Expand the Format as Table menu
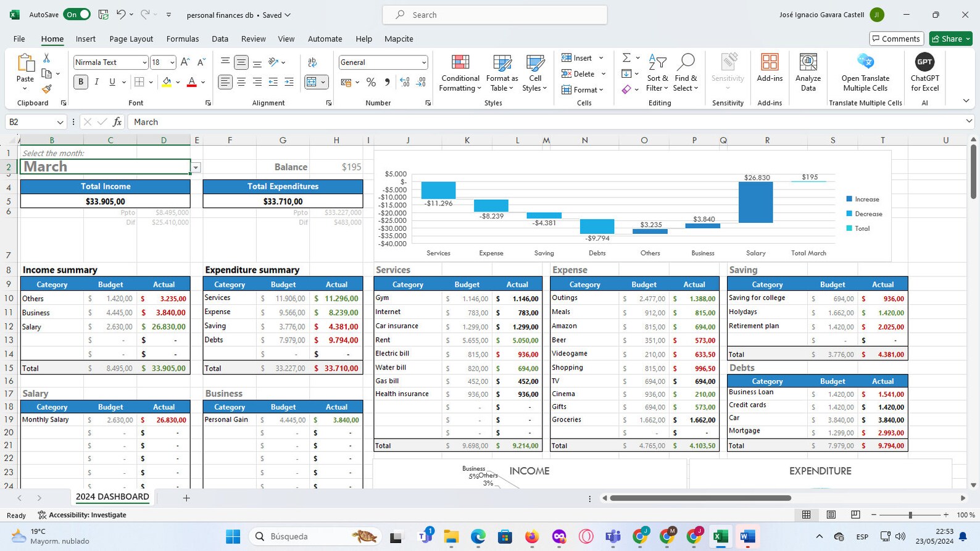980x551 pixels. coord(502,72)
